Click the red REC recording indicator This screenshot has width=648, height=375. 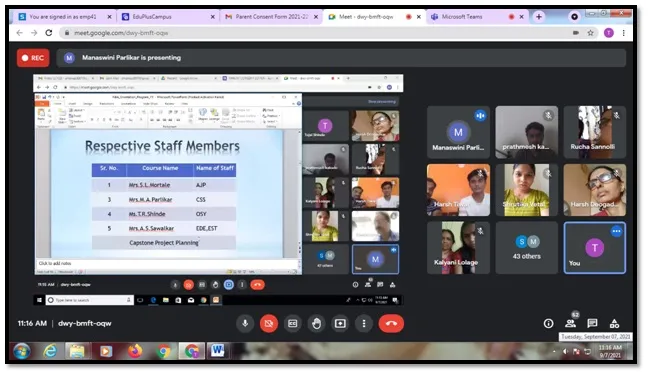tap(33, 58)
